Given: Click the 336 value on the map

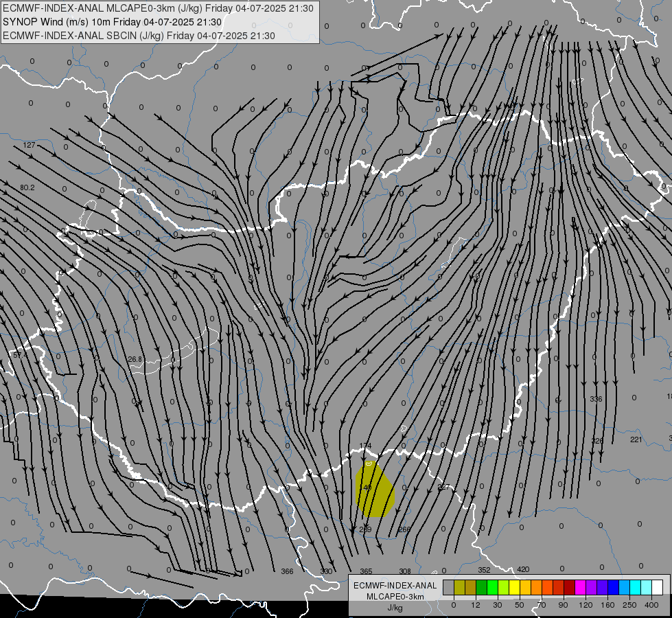Looking at the screenshot, I should [x=596, y=399].
